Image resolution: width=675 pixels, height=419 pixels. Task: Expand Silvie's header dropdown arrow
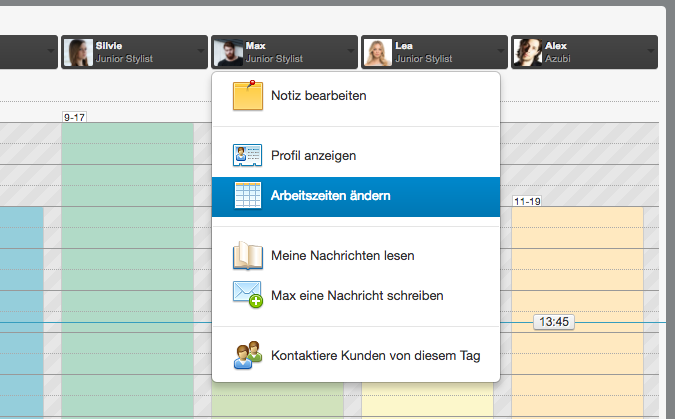(201, 51)
